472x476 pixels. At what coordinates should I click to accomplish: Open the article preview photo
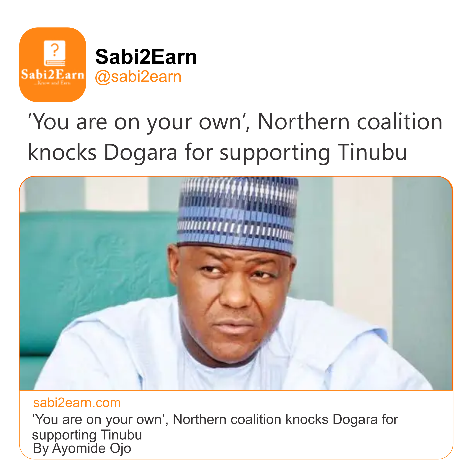236,283
